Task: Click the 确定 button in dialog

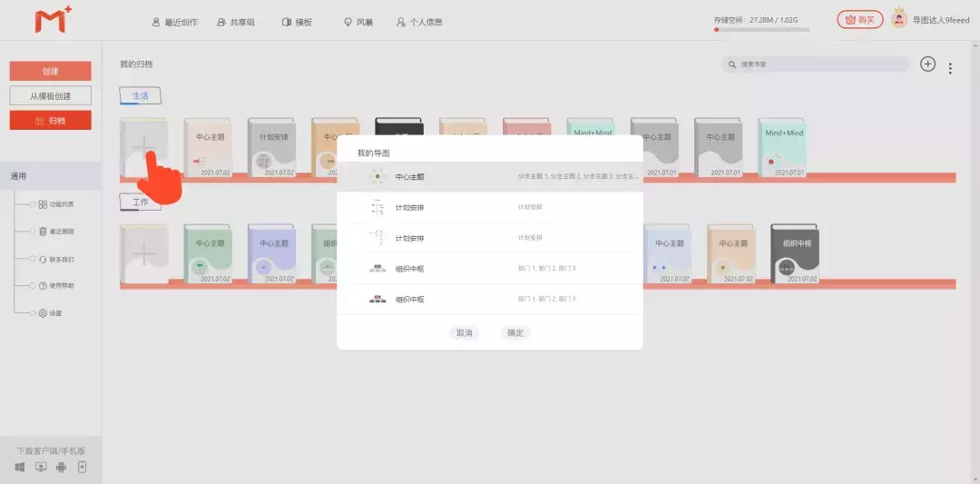Action: (515, 333)
